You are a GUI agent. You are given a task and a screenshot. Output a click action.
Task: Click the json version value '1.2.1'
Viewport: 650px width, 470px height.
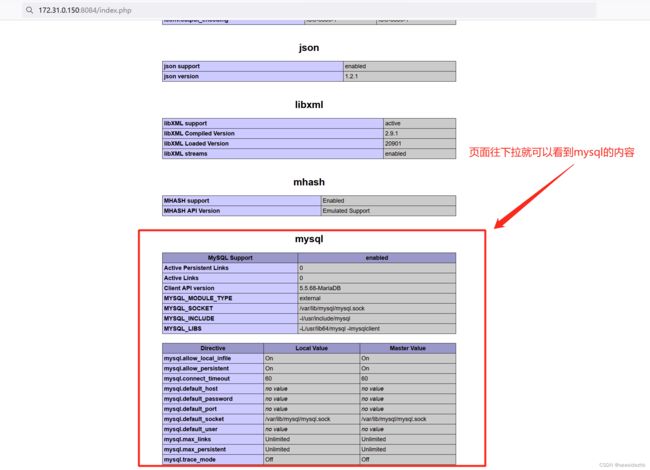400,76
